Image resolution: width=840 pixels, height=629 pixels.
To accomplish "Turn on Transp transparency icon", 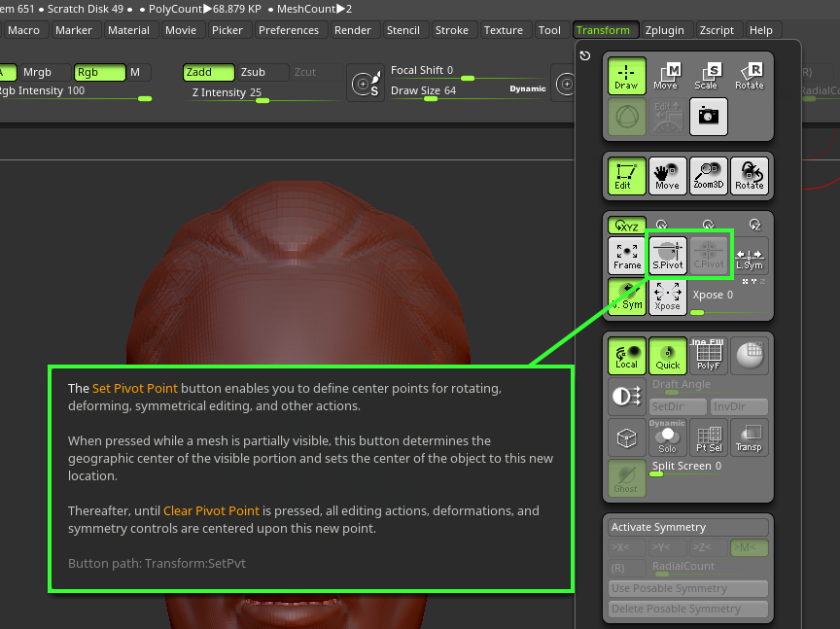I will [749, 437].
